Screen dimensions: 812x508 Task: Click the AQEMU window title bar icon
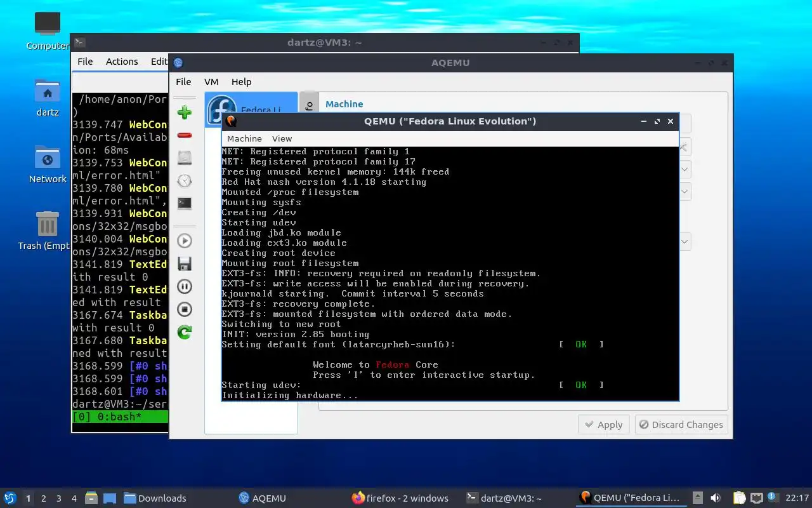coord(178,62)
